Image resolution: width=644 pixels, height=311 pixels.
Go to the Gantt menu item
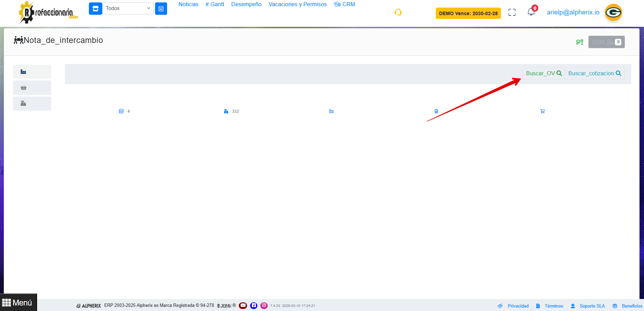coord(215,4)
